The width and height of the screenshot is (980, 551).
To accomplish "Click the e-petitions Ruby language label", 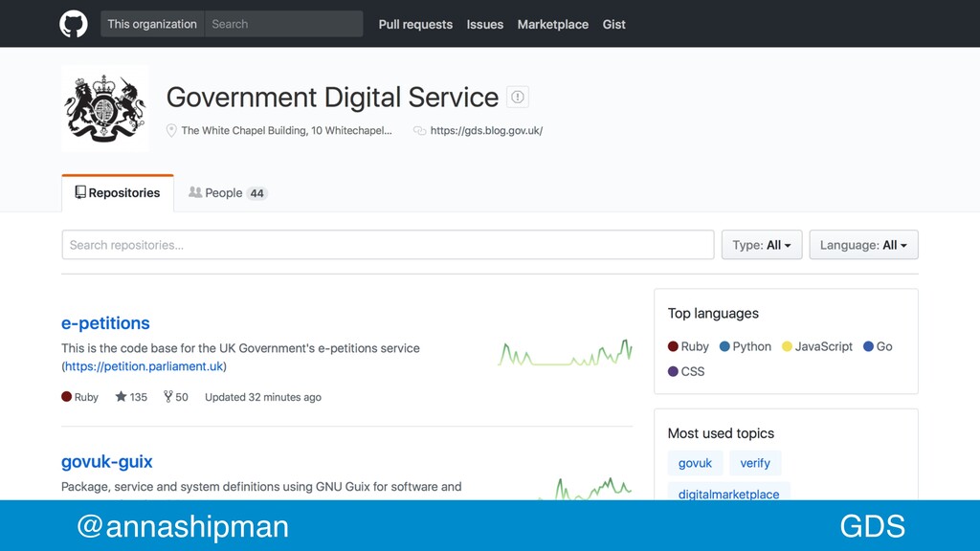I will [80, 397].
